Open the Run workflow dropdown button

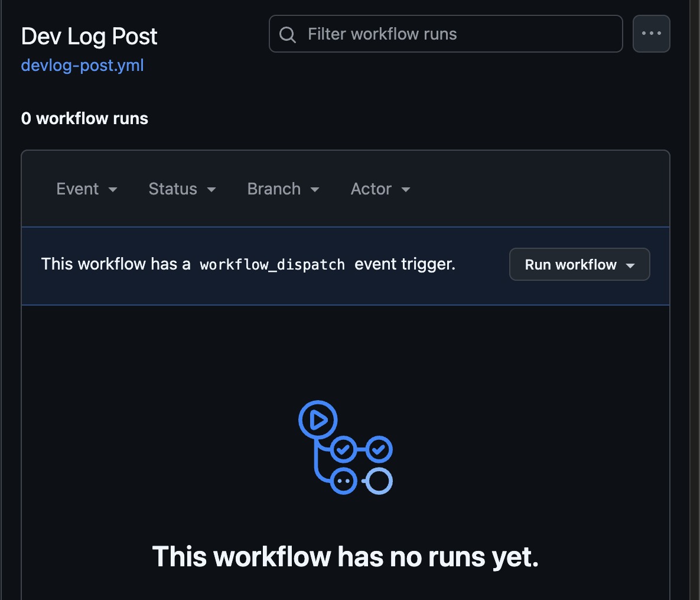[579, 264]
